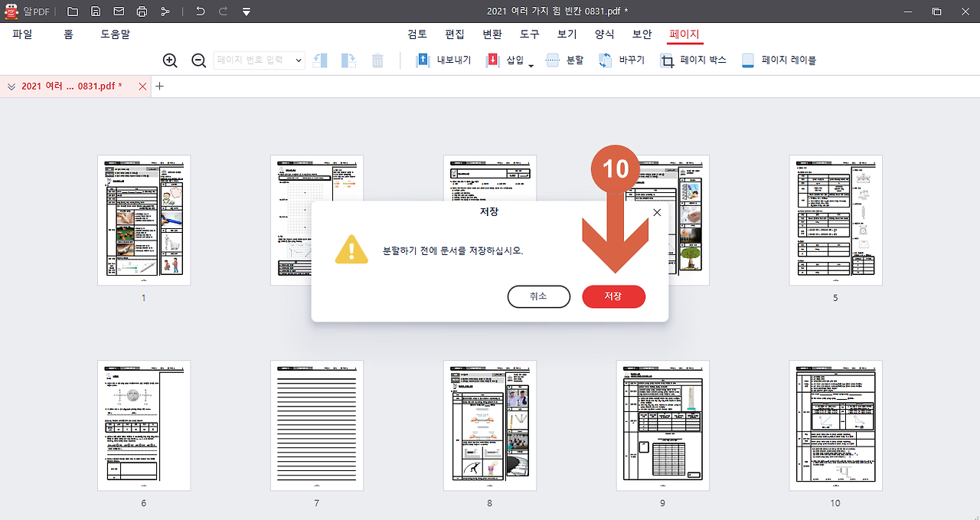Screen dimensions: 980x520
Task: Click the Zoom In magnifier icon
Action: click(169, 60)
